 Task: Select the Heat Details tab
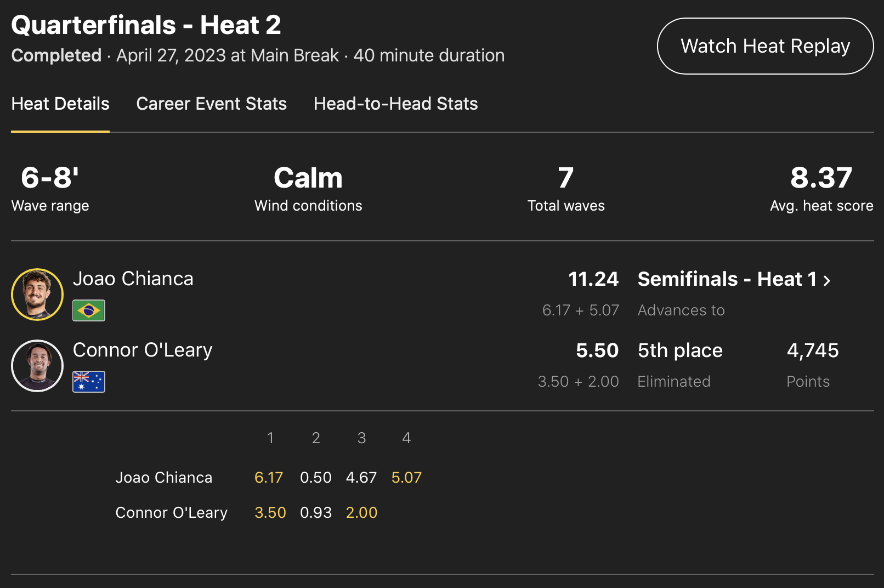click(x=60, y=104)
